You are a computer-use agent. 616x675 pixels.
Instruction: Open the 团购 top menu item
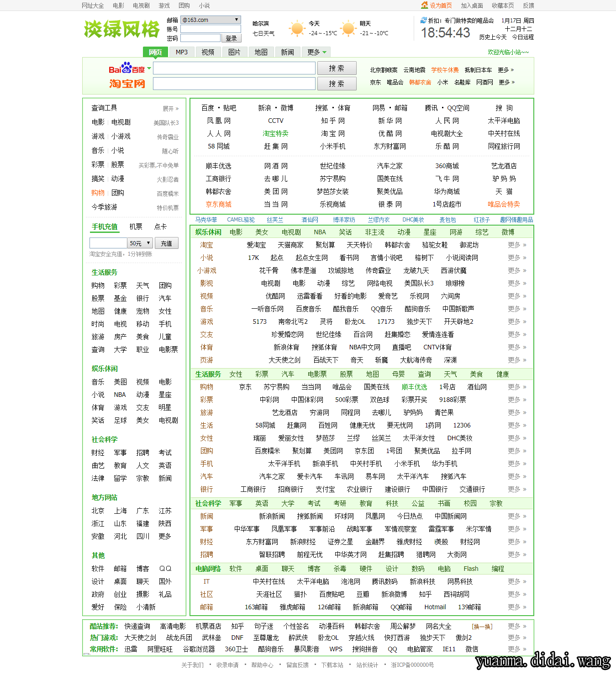[184, 5]
